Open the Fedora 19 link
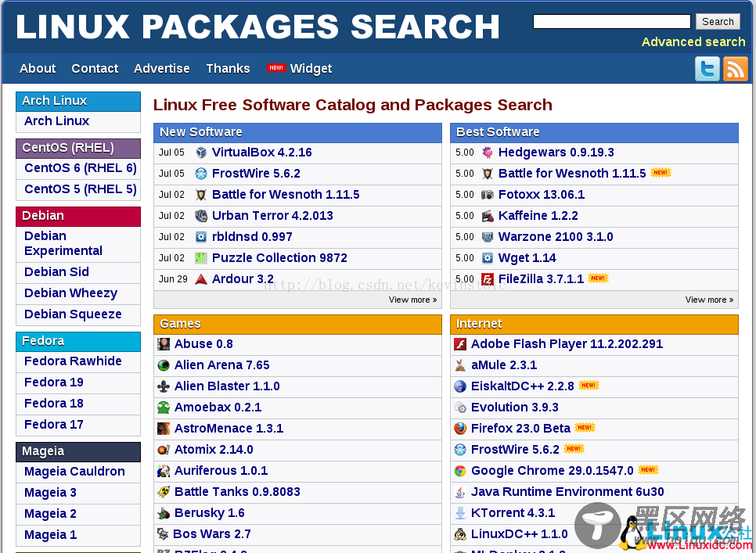756x553 pixels. [x=53, y=382]
